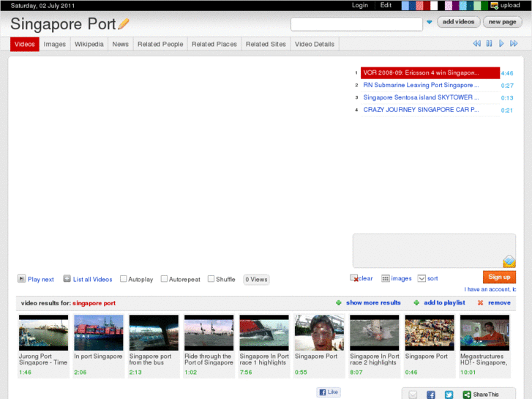Rewind to previous video with double-left arrow

[x=476, y=43]
